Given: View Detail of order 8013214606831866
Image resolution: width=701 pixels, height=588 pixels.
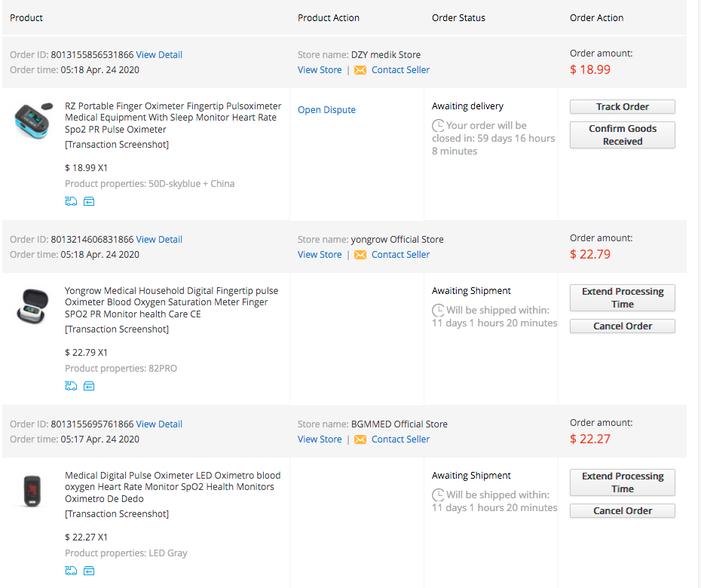Looking at the screenshot, I should coord(159,239).
